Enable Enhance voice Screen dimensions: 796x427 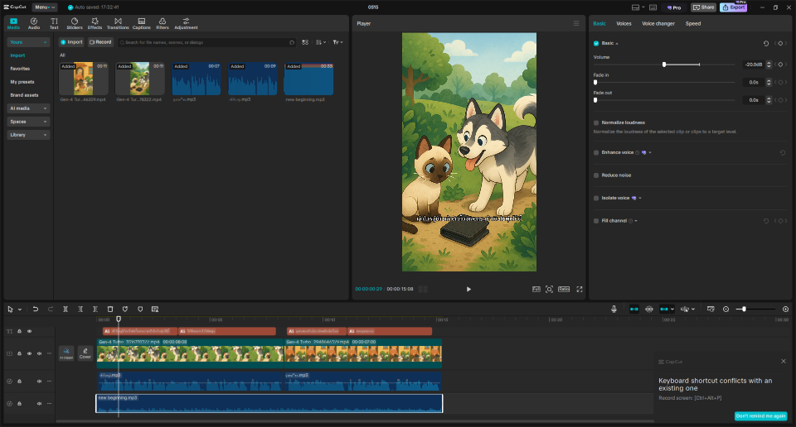[x=596, y=153]
